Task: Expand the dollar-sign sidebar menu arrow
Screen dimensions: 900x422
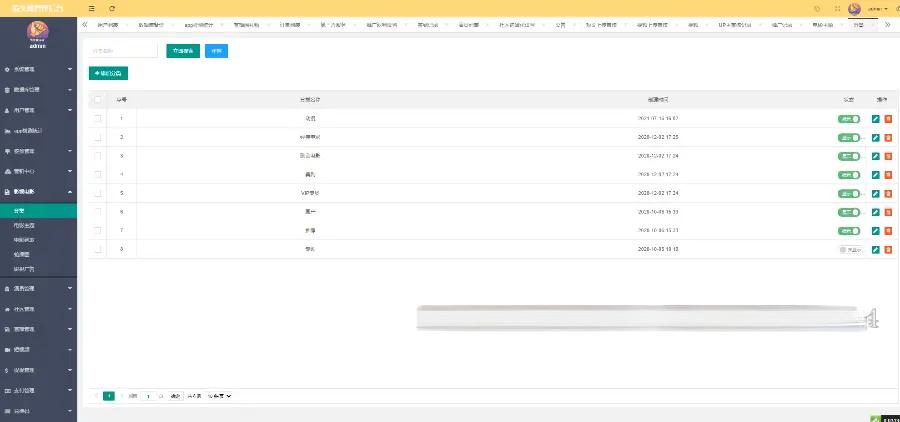Action: 70,370
